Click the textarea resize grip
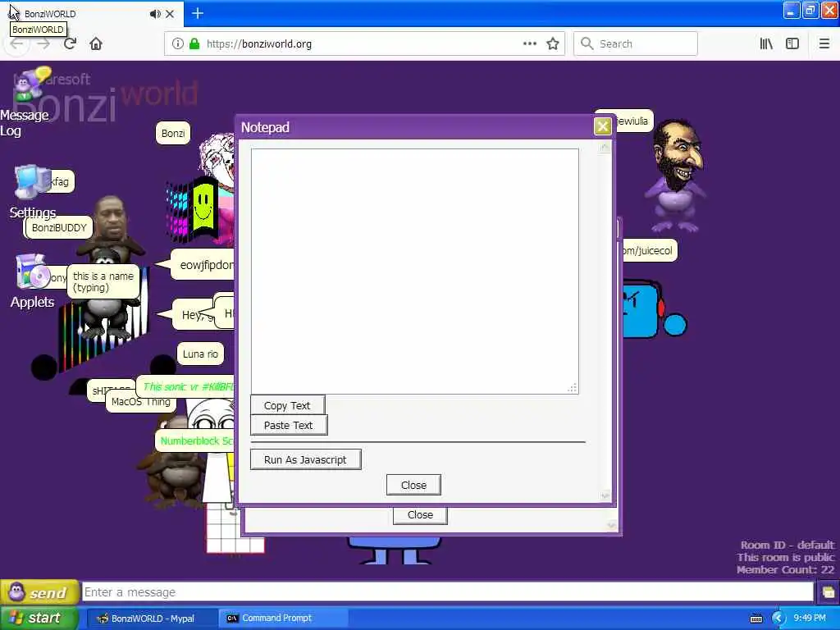This screenshot has width=840, height=630. [x=573, y=388]
